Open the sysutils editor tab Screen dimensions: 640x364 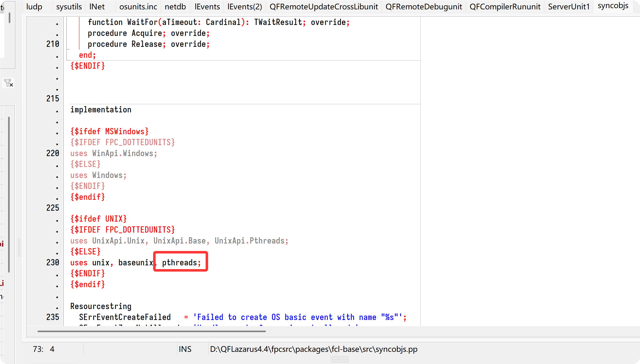point(69,7)
